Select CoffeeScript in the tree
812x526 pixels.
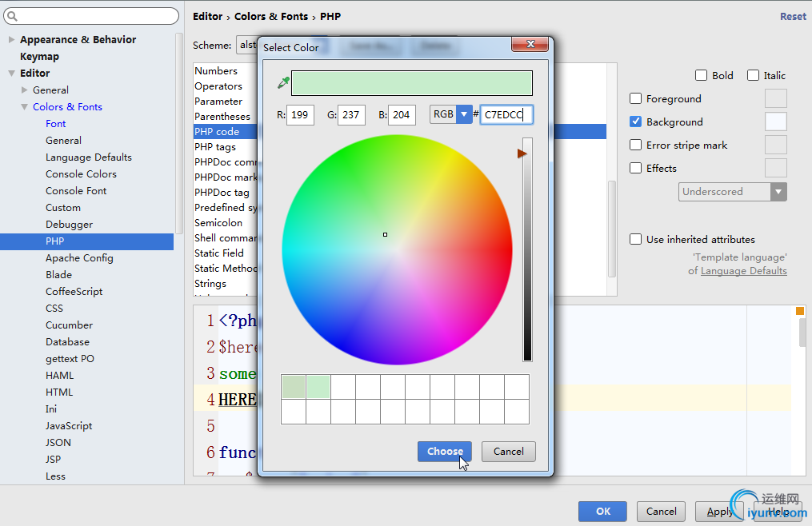(x=74, y=292)
